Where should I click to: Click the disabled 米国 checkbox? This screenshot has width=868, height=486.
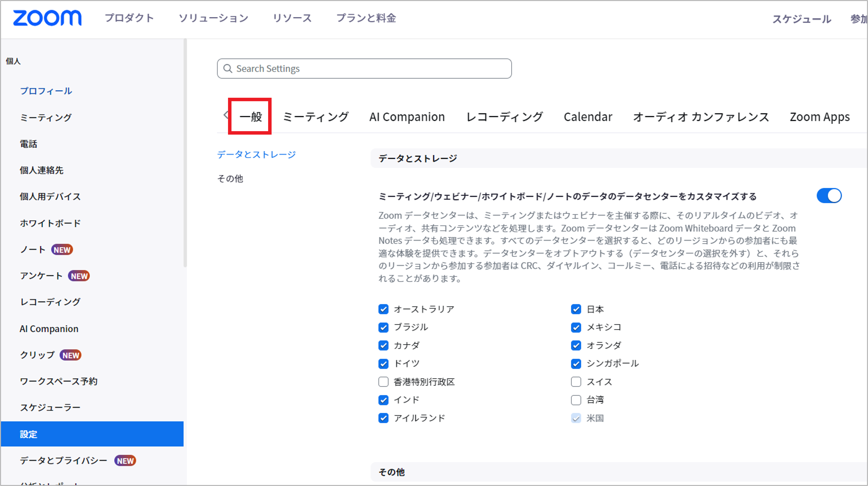576,418
